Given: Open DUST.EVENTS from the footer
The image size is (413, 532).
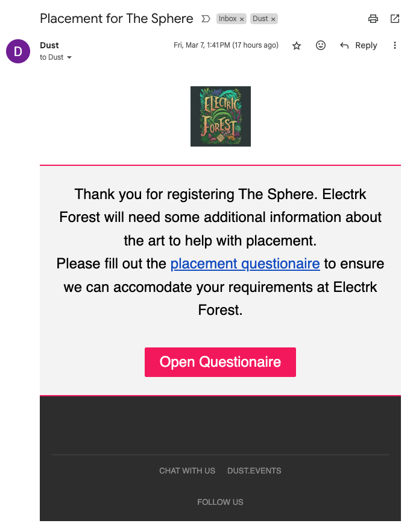Looking at the screenshot, I should click(254, 470).
